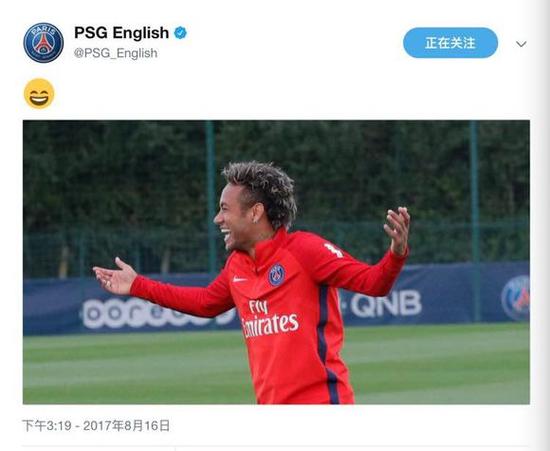The height and width of the screenshot is (451, 550).
Task: Open the PSG English profile name
Action: point(121,33)
